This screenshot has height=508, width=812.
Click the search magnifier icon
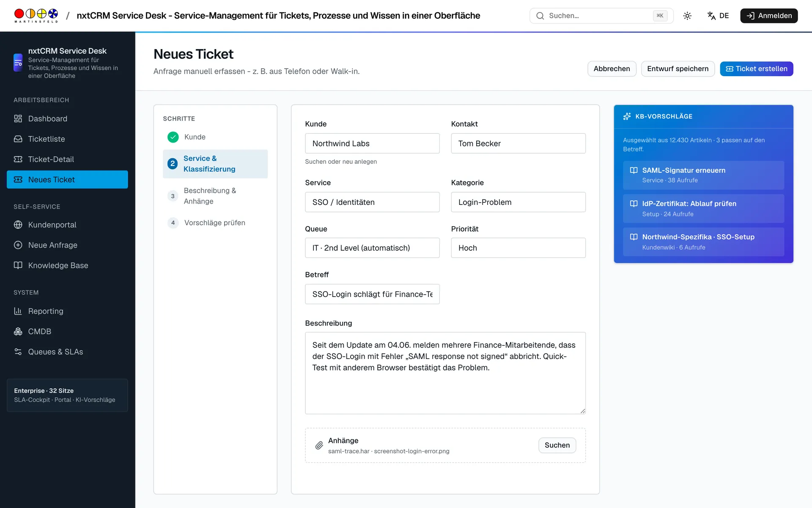click(x=540, y=16)
